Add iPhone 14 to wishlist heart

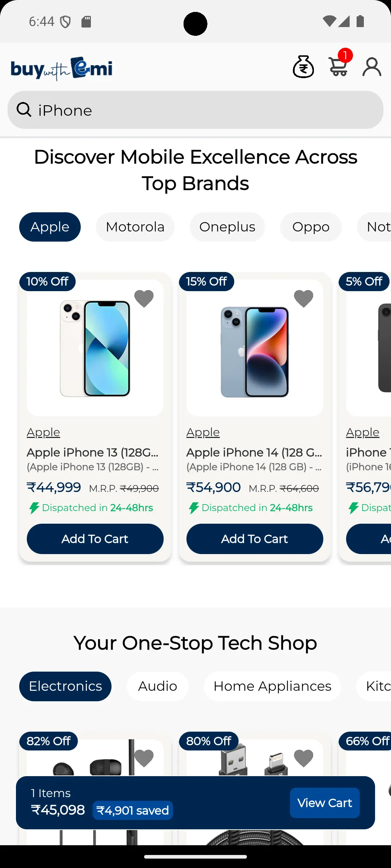click(x=303, y=298)
